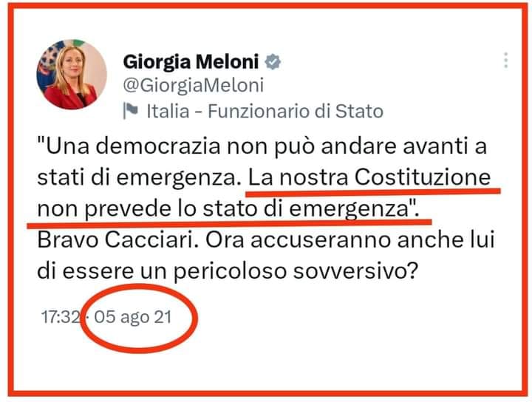Click the word sovversivo? ending the tweet
The width and height of the screenshot is (532, 402).
point(355,271)
